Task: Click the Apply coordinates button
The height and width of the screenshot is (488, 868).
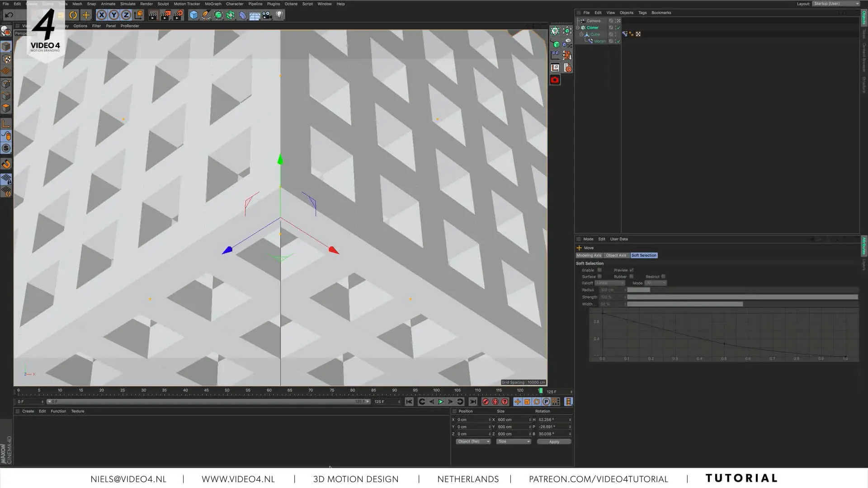Action: pyautogui.click(x=554, y=441)
